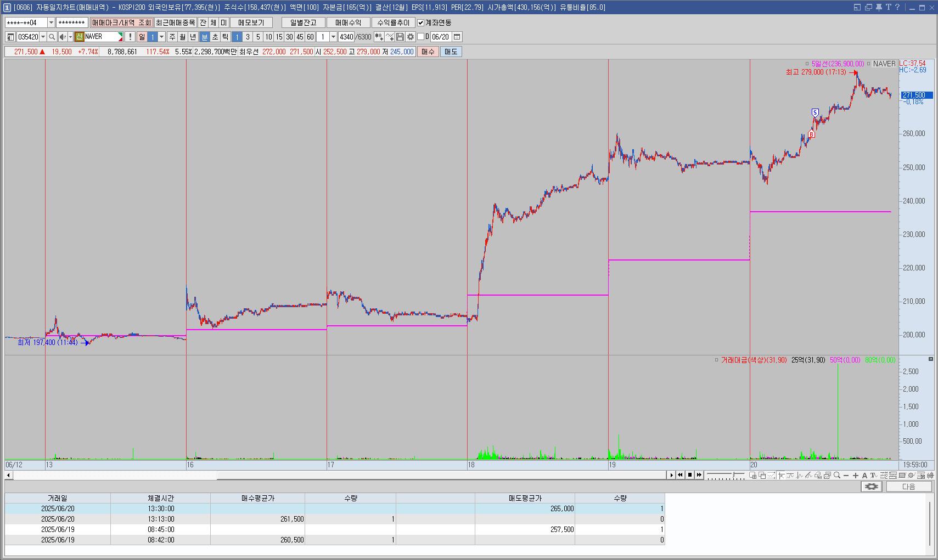Click the exclamation mark info icon

point(130,37)
